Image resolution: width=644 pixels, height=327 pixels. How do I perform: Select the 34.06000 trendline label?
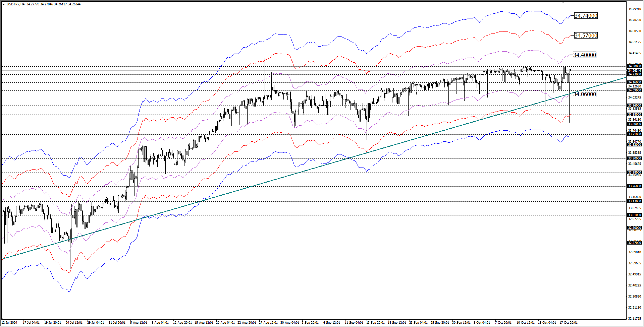[x=585, y=94]
